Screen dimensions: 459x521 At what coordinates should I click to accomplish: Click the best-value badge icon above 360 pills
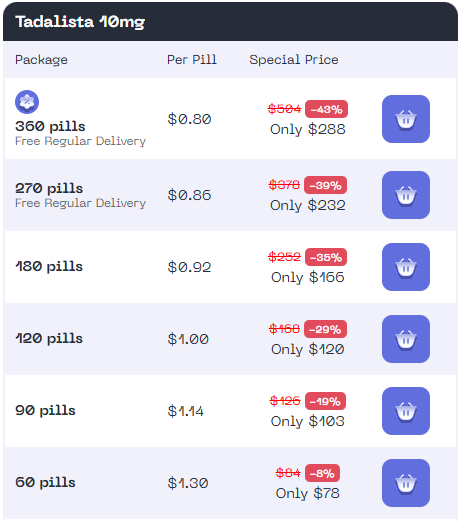point(27,102)
